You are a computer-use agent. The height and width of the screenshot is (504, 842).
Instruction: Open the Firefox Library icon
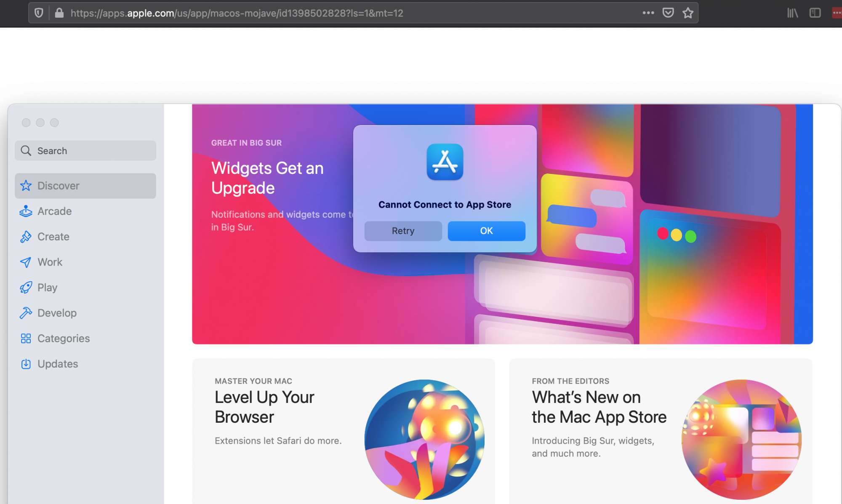pos(792,13)
